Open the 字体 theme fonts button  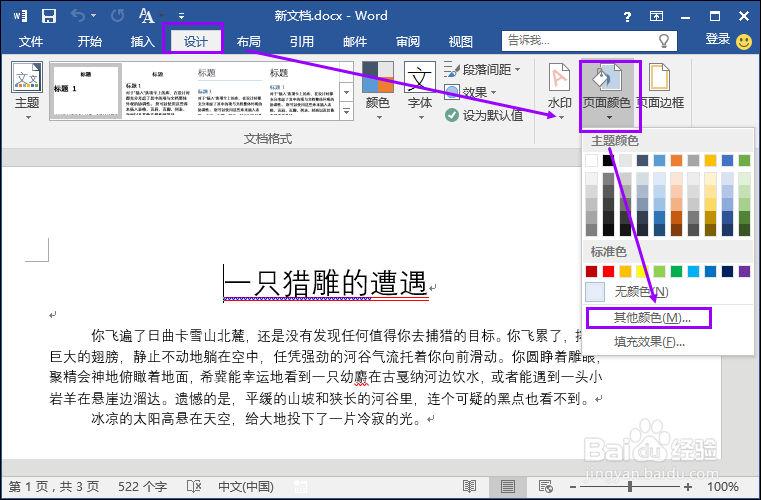pos(420,91)
